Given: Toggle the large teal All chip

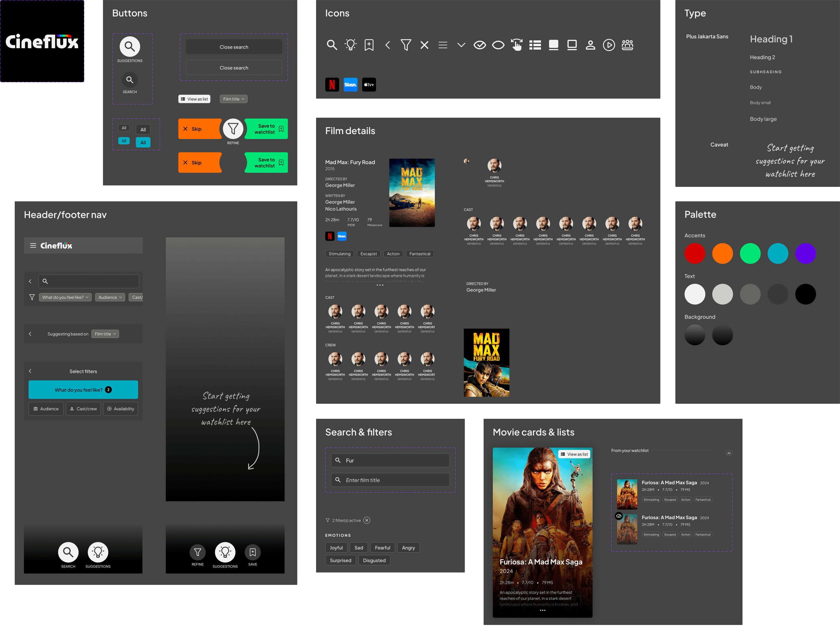Looking at the screenshot, I should pos(143,143).
